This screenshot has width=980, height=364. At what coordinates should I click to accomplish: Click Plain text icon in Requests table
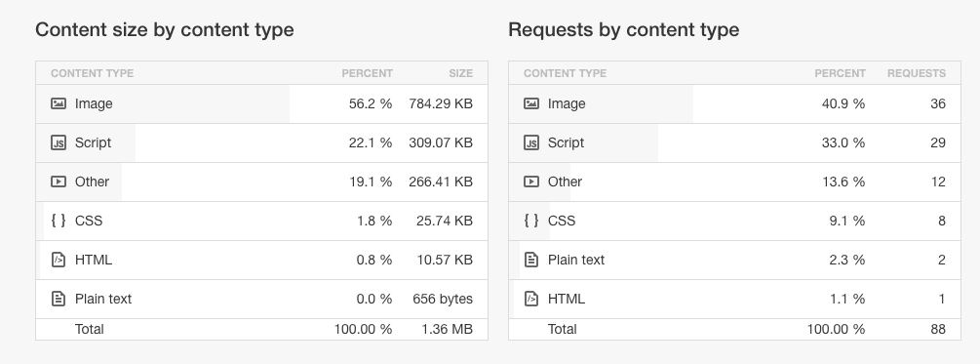[x=531, y=260]
